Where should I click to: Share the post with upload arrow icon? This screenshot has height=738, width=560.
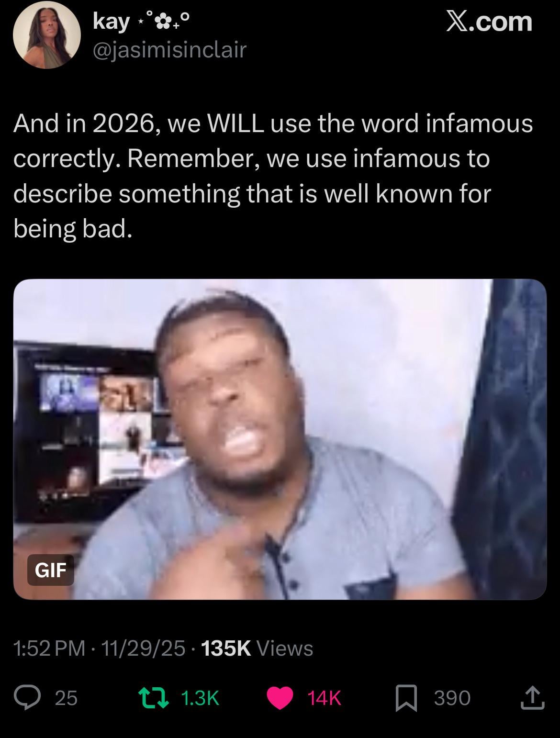point(533,697)
